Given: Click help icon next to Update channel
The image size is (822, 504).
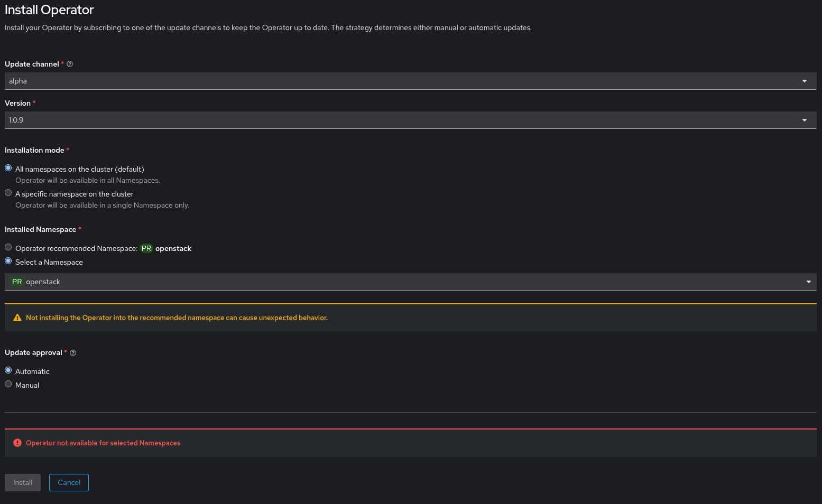Looking at the screenshot, I should (x=70, y=64).
